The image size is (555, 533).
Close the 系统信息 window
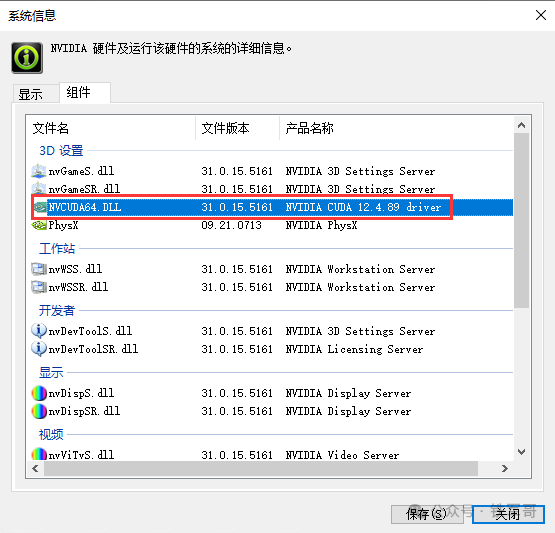pyautogui.click(x=541, y=15)
